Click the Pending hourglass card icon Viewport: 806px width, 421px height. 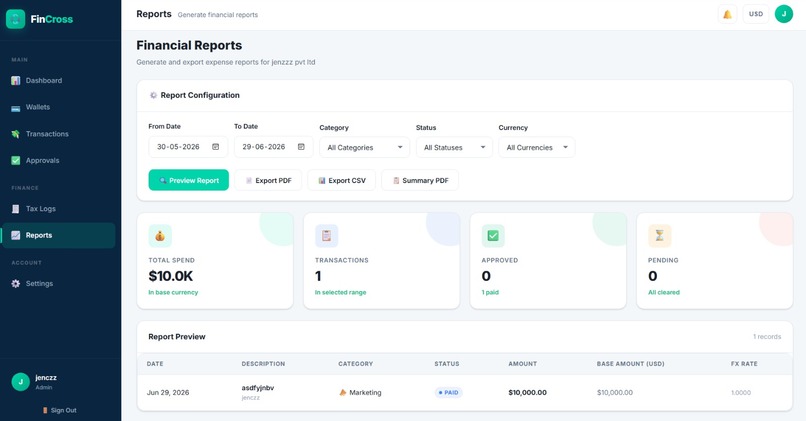660,236
